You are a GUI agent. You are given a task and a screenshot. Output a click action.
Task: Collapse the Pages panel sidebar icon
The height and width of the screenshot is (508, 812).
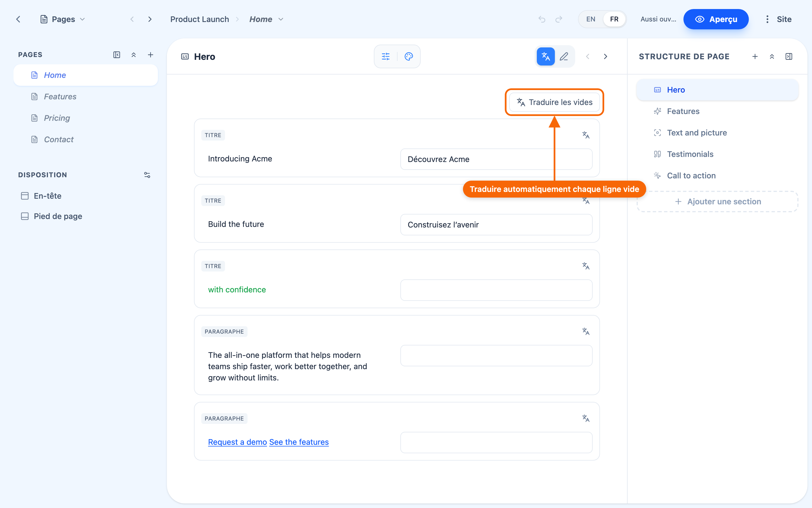(x=116, y=55)
